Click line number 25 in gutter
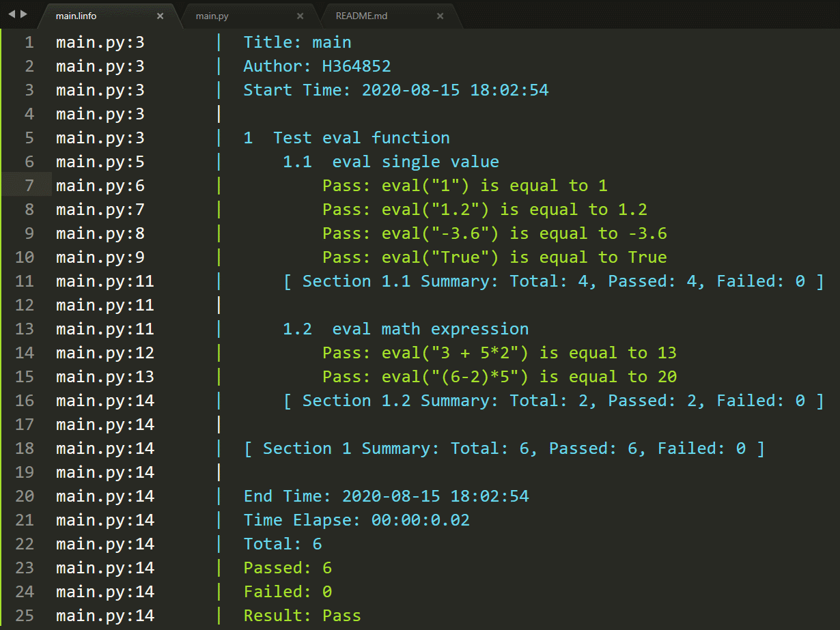The image size is (840, 630). [x=24, y=616]
